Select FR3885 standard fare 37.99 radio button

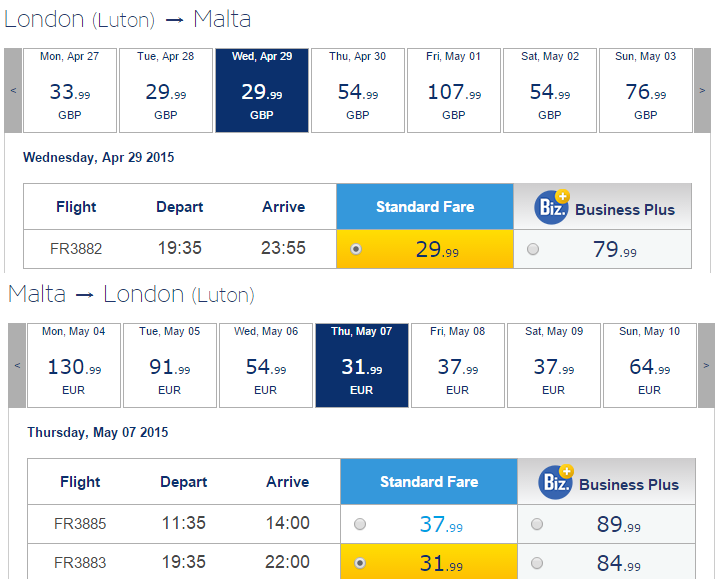360,524
